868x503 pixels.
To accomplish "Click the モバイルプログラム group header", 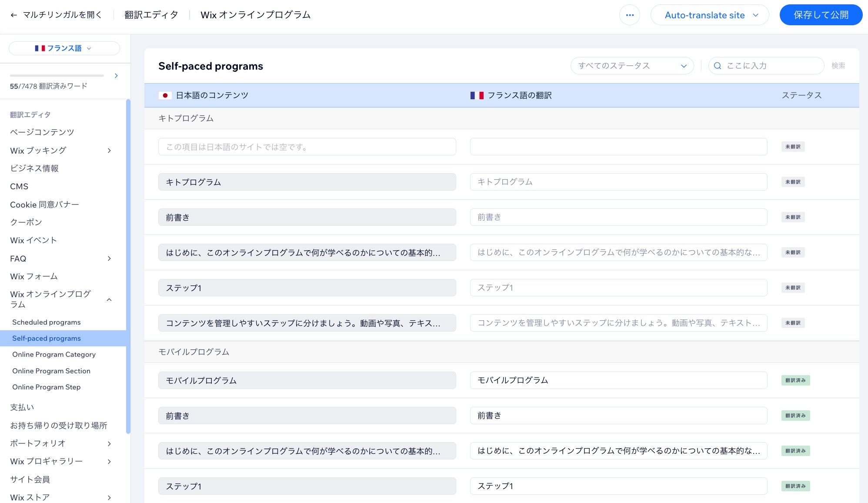I will point(501,352).
